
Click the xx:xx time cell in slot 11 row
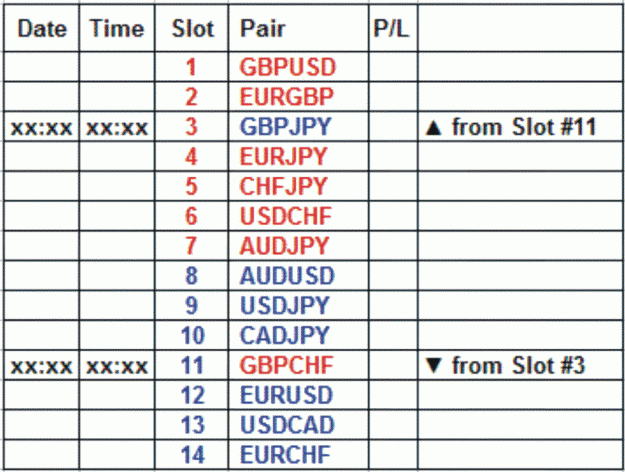[117, 365]
